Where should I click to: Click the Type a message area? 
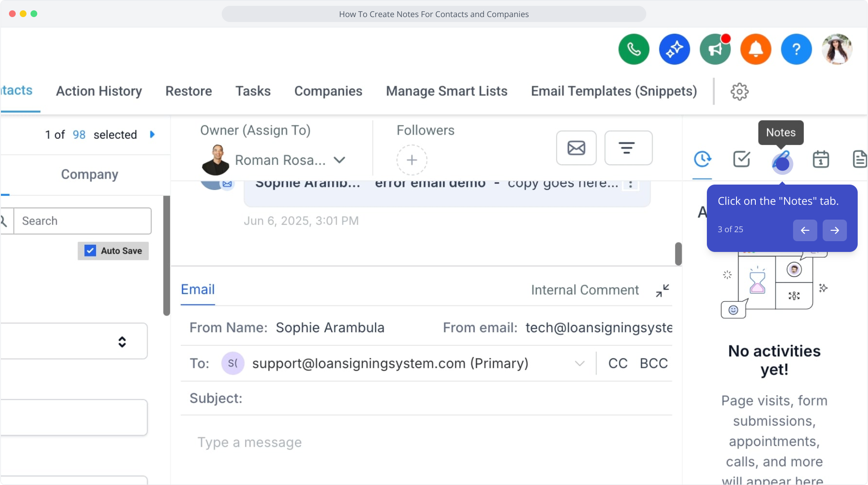click(x=250, y=442)
